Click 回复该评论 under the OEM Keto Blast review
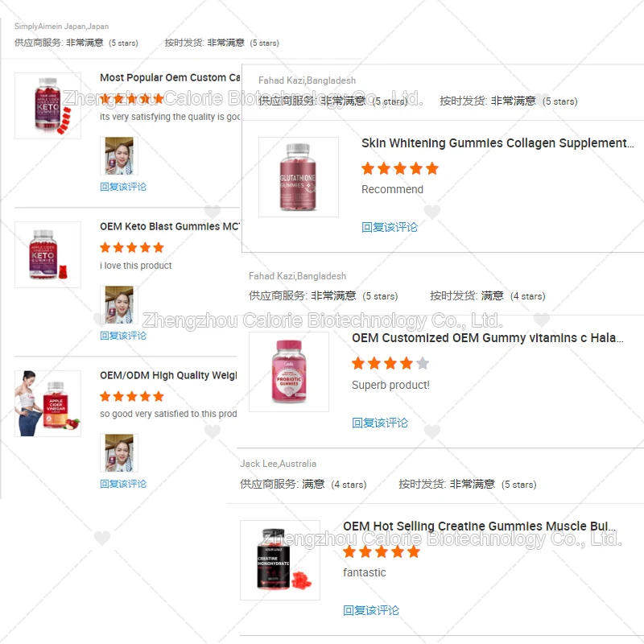Image resolution: width=644 pixels, height=644 pixels. click(x=123, y=336)
